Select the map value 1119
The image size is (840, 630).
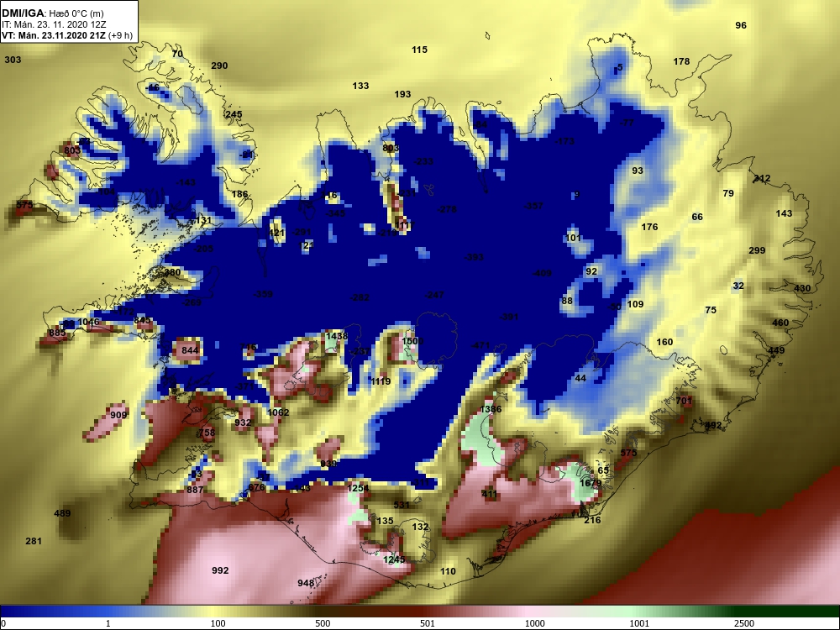[x=381, y=381]
